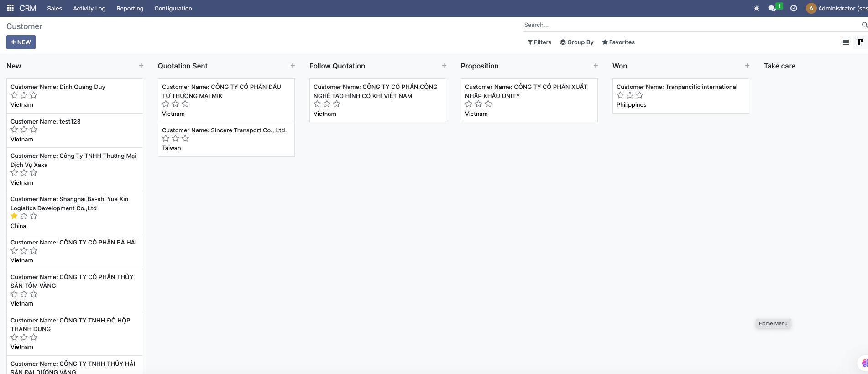This screenshot has height=374, width=868.
Task: Add quick record in Won column
Action: (747, 66)
